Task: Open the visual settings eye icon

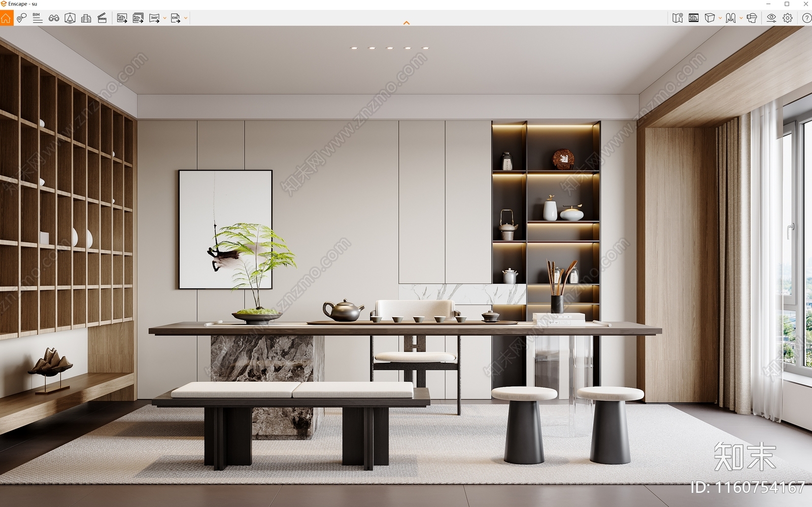Action: click(771, 18)
